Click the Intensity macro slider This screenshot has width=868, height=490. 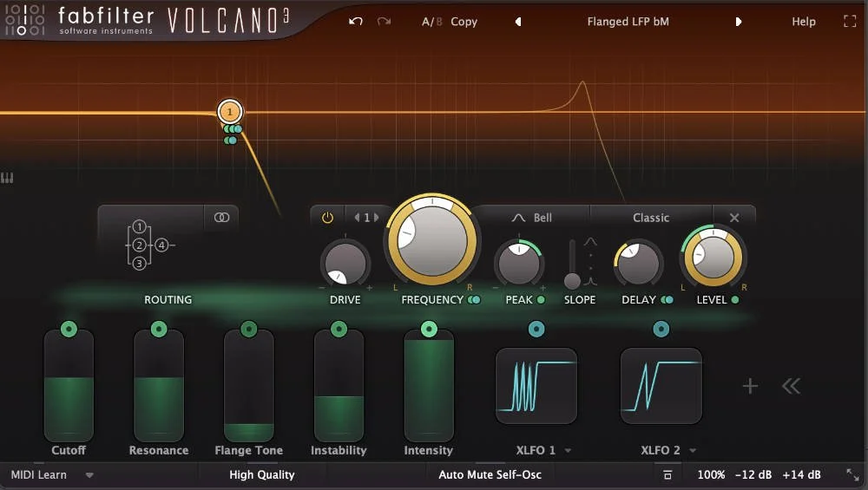(x=429, y=385)
